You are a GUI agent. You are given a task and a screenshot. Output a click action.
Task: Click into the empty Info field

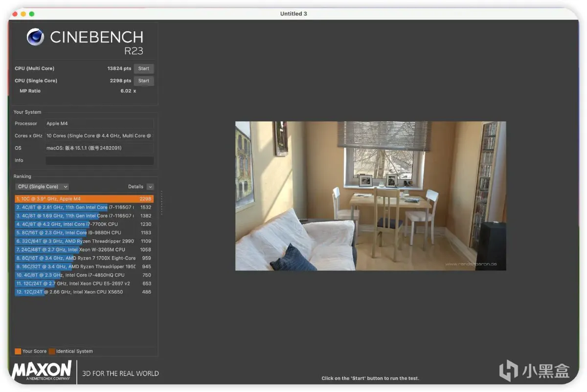coord(99,161)
